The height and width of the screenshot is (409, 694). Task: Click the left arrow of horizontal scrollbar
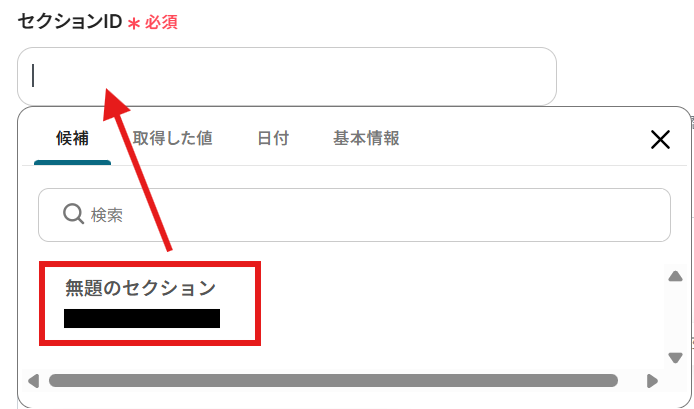pyautogui.click(x=34, y=381)
